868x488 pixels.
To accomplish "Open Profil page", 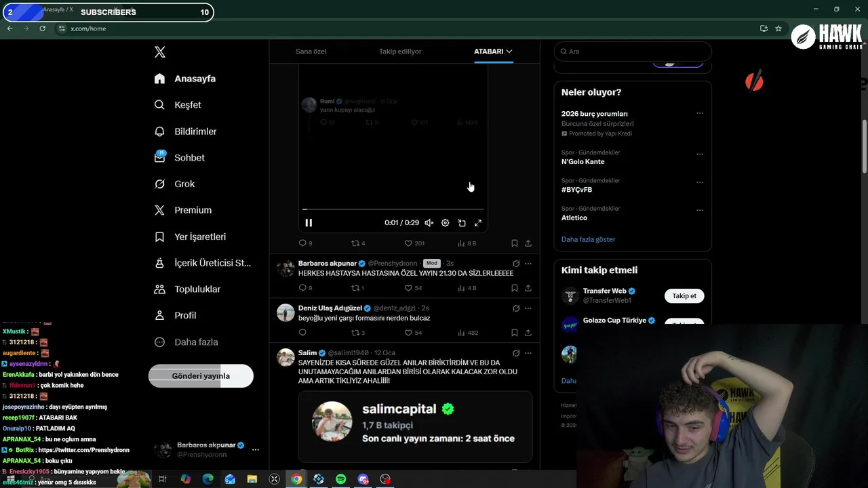I will pos(175,315).
